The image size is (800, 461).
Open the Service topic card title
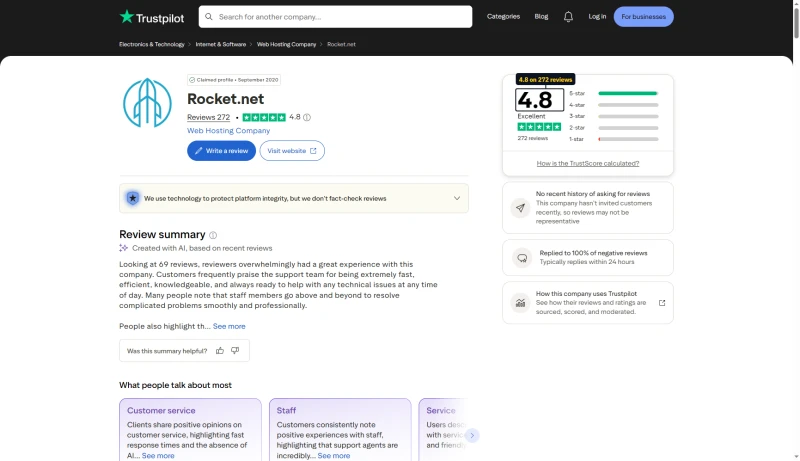click(x=441, y=411)
